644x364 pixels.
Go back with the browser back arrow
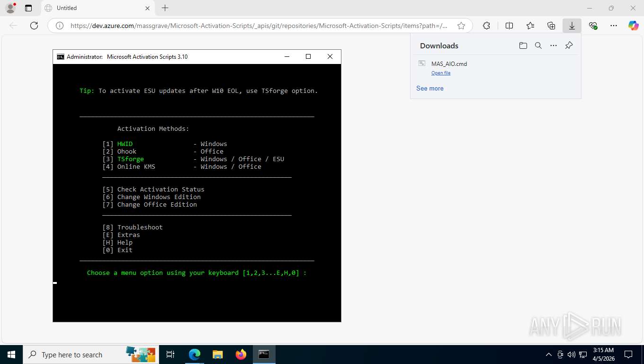click(x=13, y=26)
